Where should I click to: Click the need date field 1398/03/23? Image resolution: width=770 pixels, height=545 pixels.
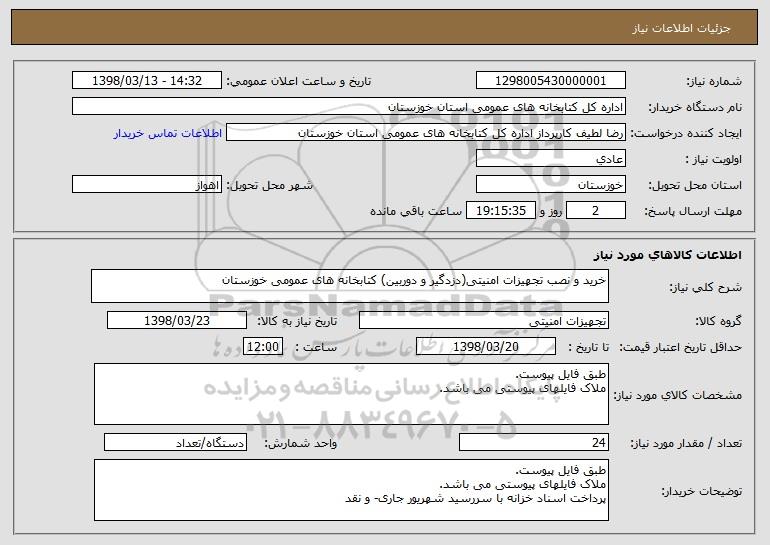tap(177, 321)
